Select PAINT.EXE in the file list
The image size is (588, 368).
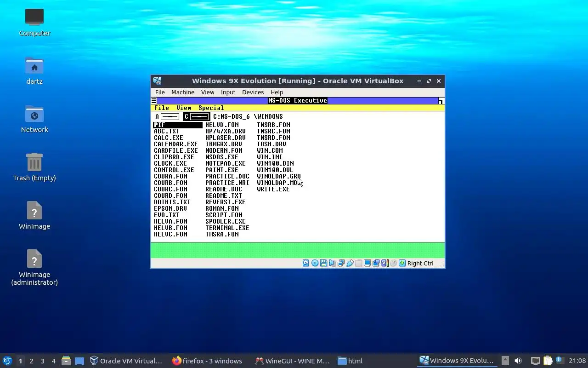point(222,170)
